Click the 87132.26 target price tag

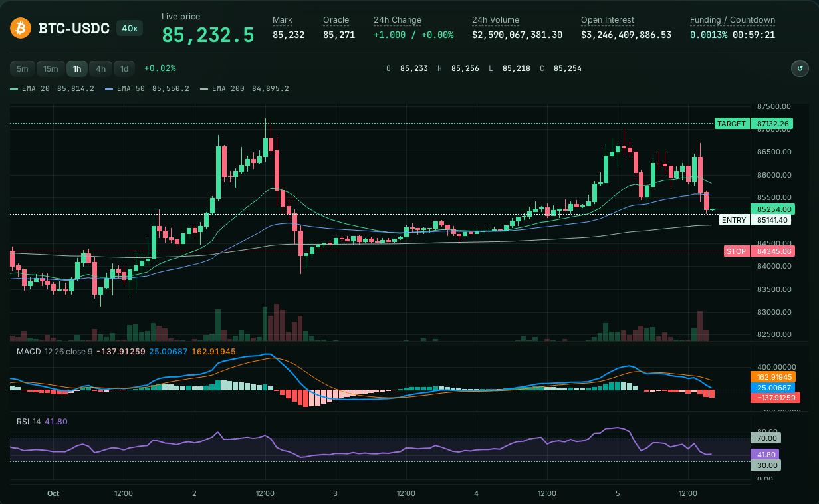click(x=772, y=124)
